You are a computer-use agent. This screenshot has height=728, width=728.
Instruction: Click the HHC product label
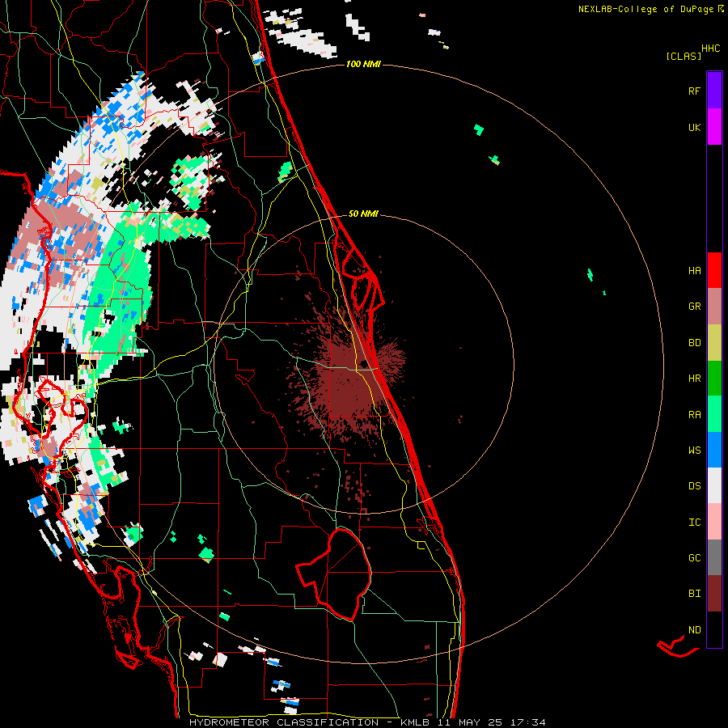[711, 49]
